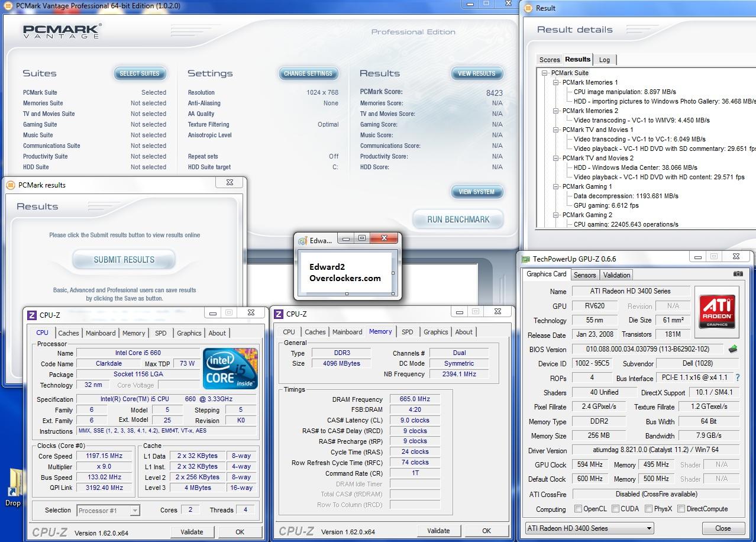Enable the OpenCL checkbox in GPU-Z
Viewport: 756px width, 542px height.
[579, 509]
